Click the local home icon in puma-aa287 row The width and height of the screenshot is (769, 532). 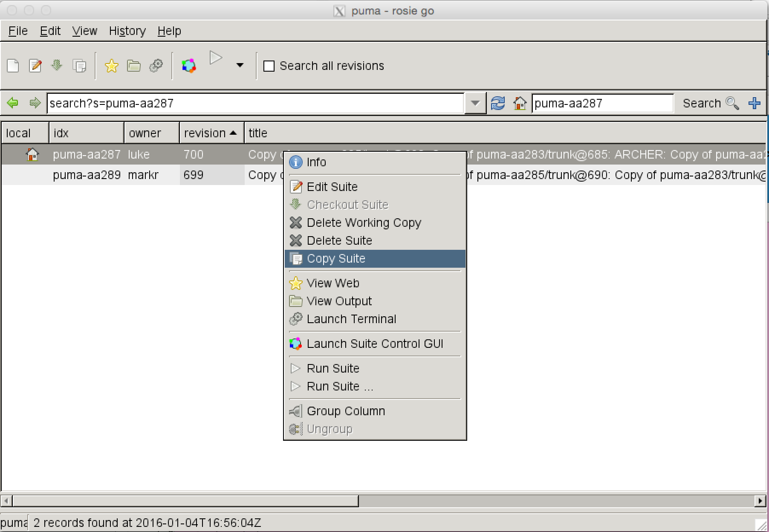click(32, 154)
